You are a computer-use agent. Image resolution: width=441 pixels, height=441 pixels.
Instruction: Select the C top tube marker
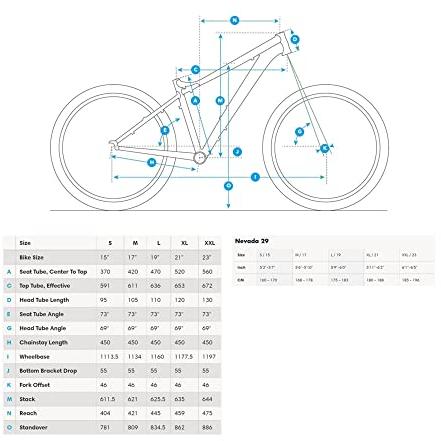[196, 70]
